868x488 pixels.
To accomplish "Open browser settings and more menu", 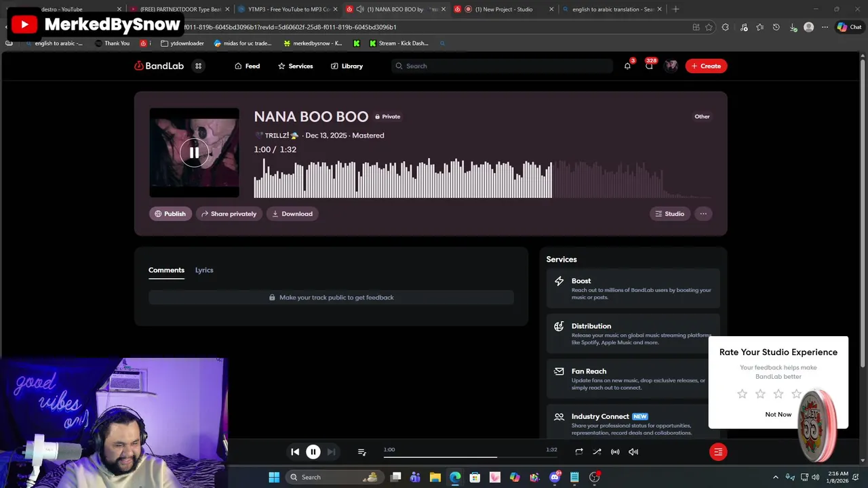I will click(x=825, y=27).
